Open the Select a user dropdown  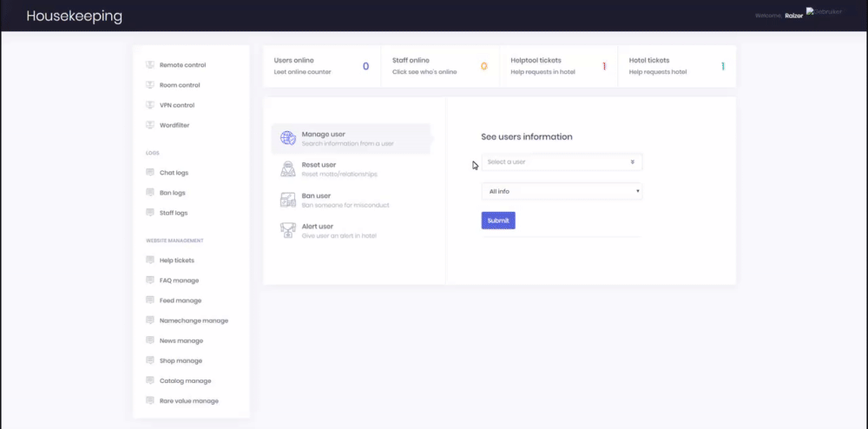(562, 162)
